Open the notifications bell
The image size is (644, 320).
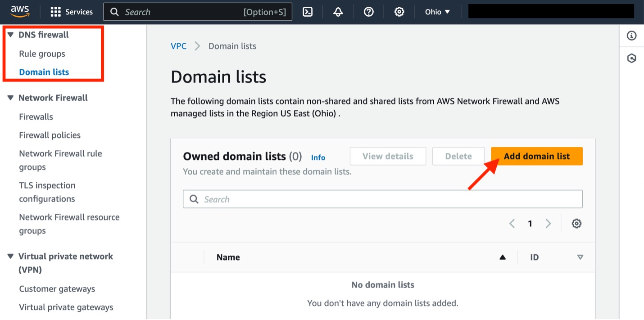click(338, 12)
